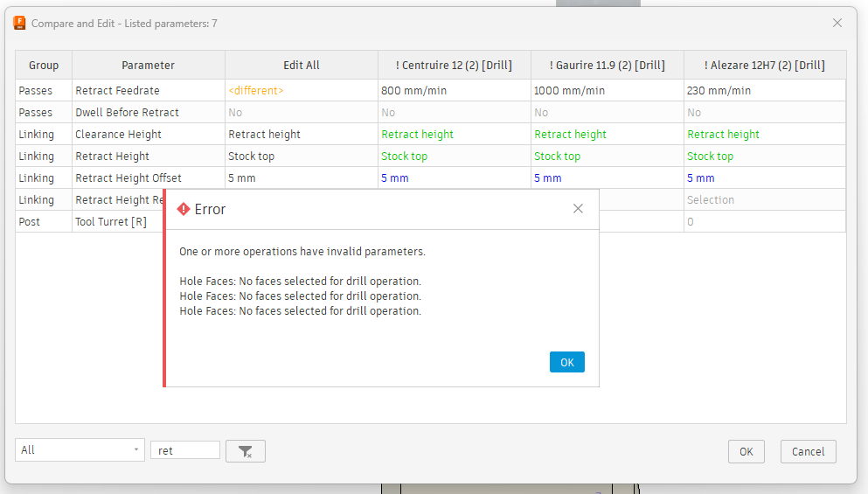Image resolution: width=868 pixels, height=494 pixels.
Task: Click the red error warning icon
Action: click(184, 209)
